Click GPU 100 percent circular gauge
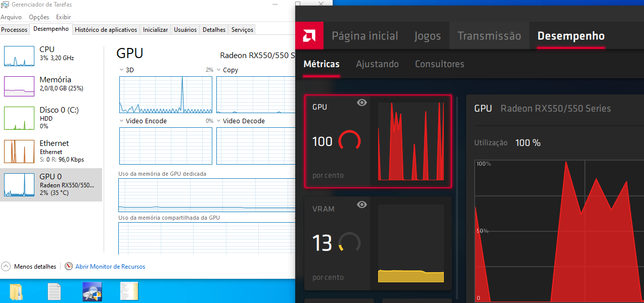Viewport: 644px width, 303px height. click(349, 141)
